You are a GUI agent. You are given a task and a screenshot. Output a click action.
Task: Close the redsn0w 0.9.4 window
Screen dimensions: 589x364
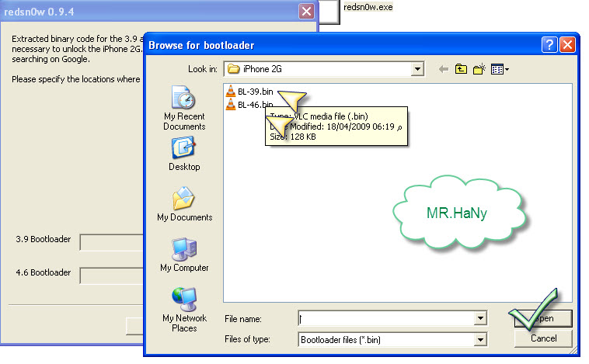[x=306, y=12]
